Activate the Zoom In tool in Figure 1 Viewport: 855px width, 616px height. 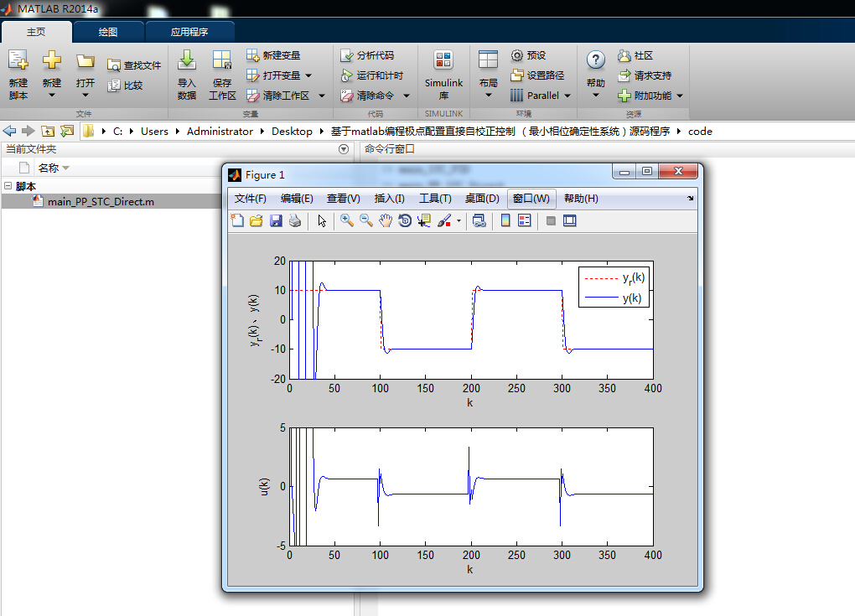tap(347, 220)
